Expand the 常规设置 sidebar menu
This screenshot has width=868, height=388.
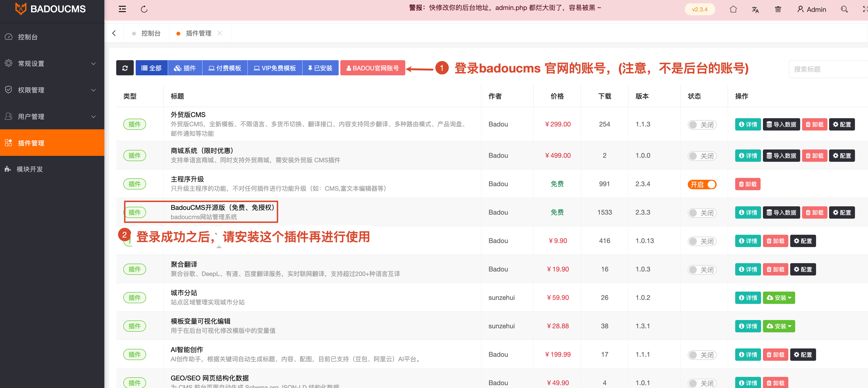point(52,63)
